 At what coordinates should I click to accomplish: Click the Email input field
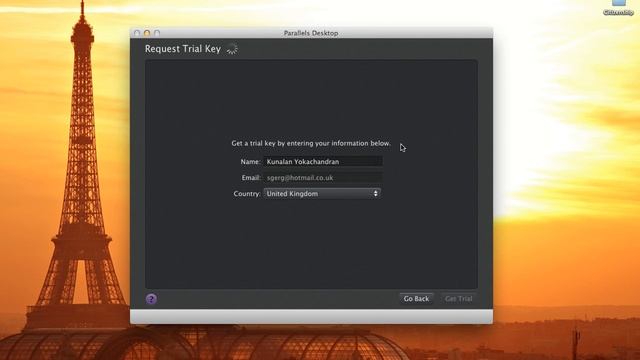[323, 178]
